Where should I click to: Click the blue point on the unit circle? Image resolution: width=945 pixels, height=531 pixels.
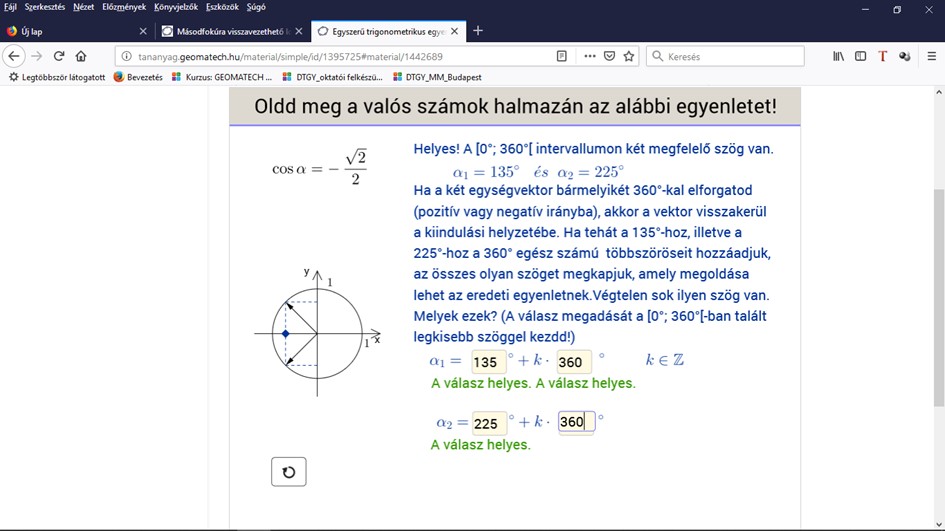click(286, 333)
